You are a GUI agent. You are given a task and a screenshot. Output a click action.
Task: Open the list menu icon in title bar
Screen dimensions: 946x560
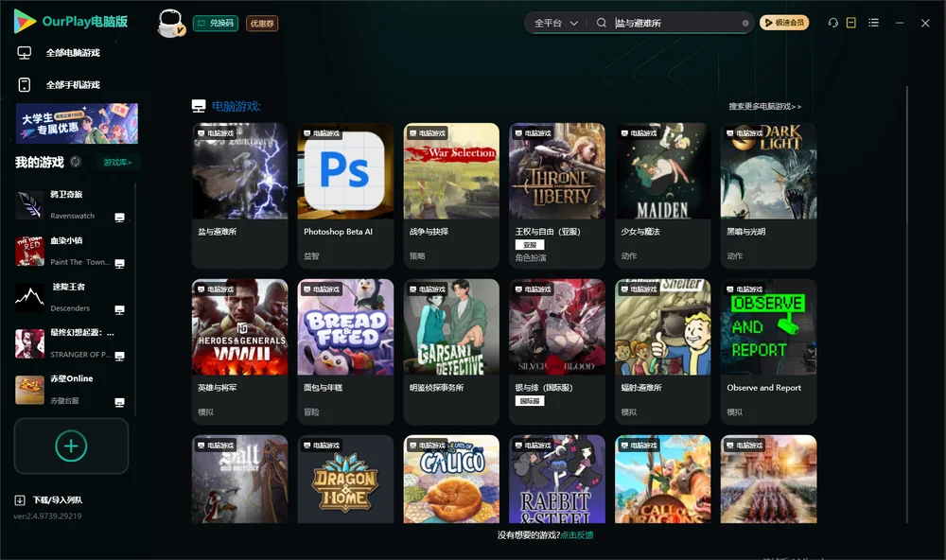(873, 23)
